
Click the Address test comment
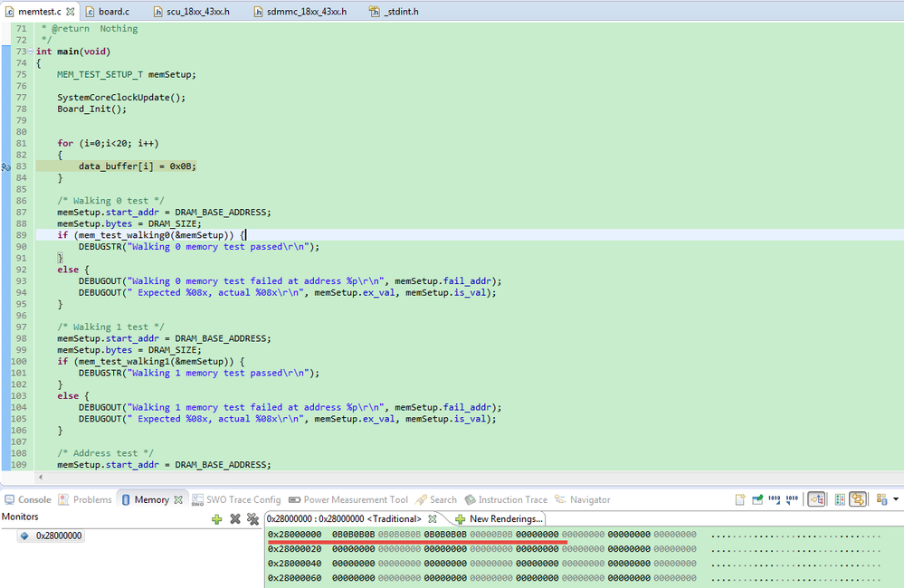[x=106, y=453]
